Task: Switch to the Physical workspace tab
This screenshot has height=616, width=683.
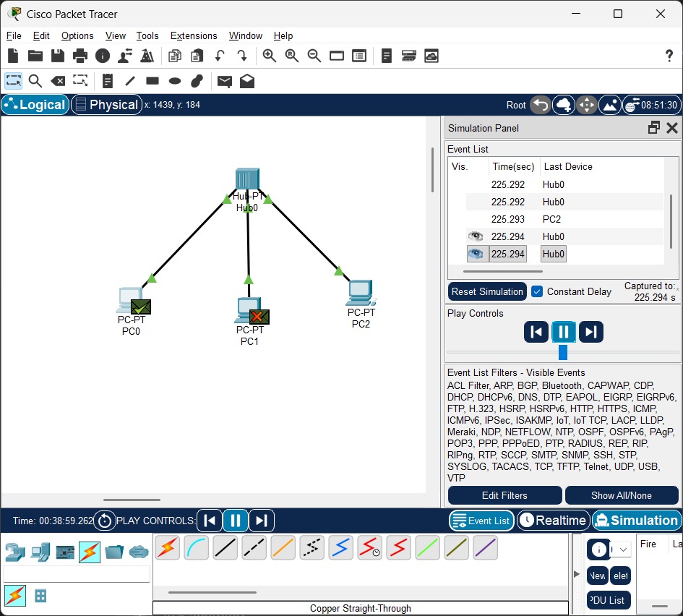Action: (x=106, y=105)
